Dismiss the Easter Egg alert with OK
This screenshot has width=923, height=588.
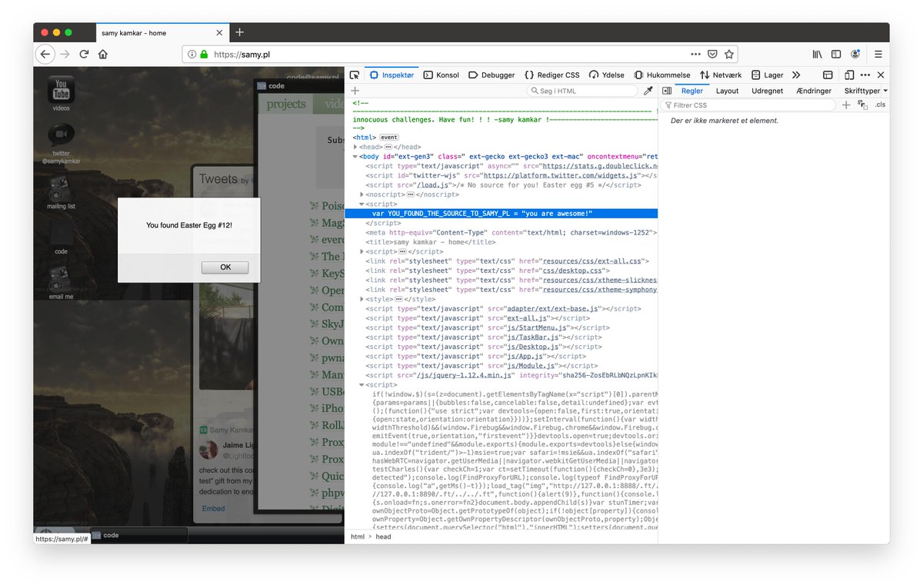coord(225,267)
